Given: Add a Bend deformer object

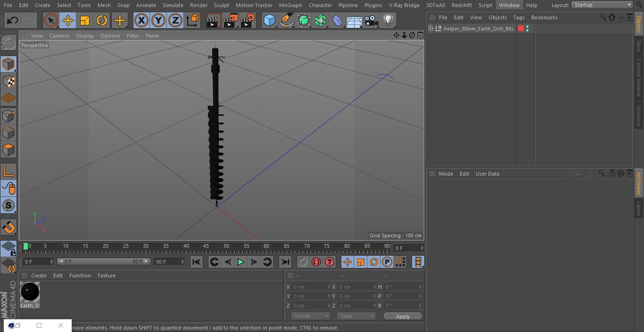Looking at the screenshot, I should (338, 21).
